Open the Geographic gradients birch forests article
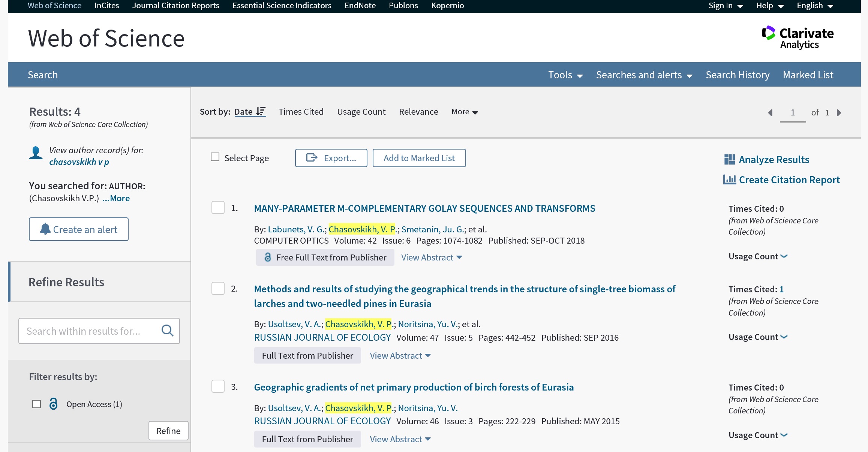This screenshot has height=452, width=868. point(414,387)
